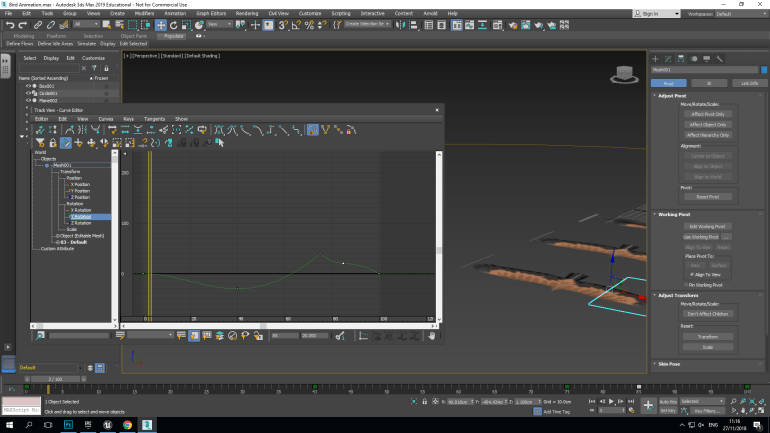Toggle the Align To View checkbox
This screenshot has width=770, height=433.
tap(692, 275)
